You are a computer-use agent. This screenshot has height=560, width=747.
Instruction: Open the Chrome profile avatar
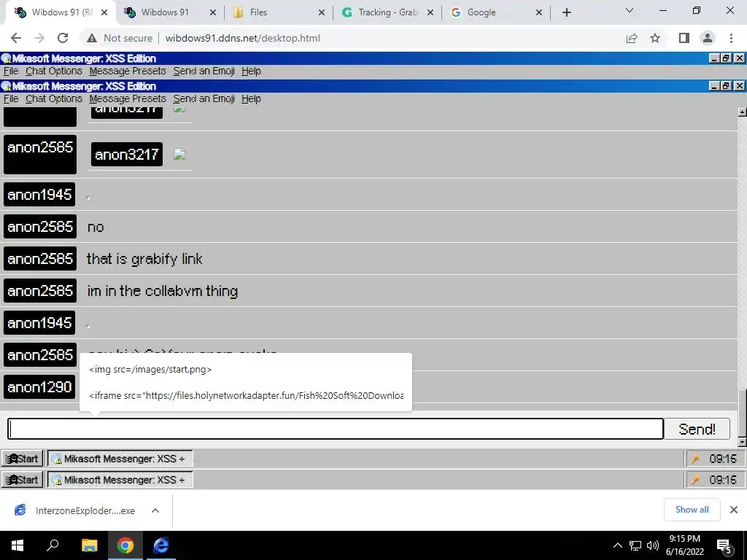pyautogui.click(x=708, y=38)
